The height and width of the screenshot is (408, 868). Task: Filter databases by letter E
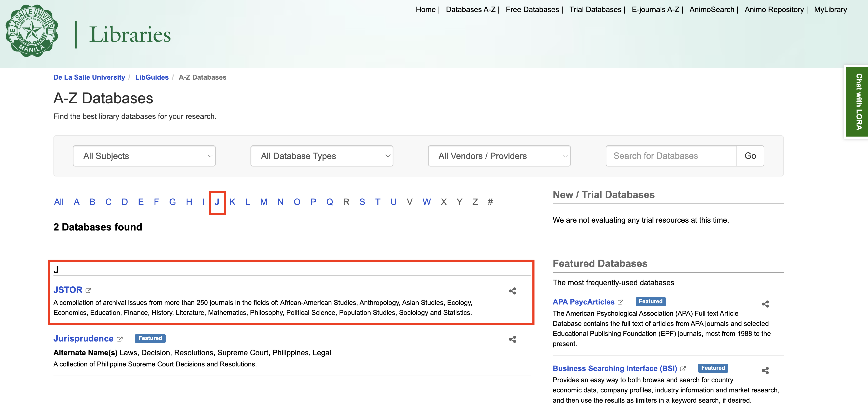tap(141, 202)
